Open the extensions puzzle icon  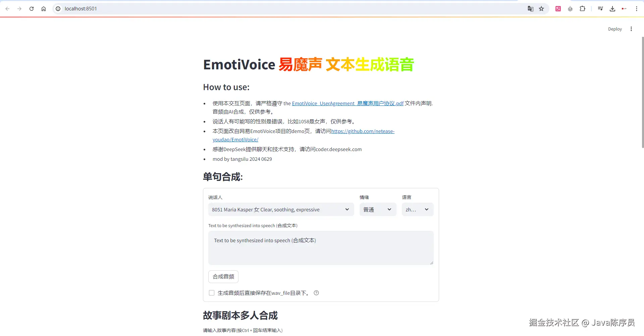coord(583,9)
